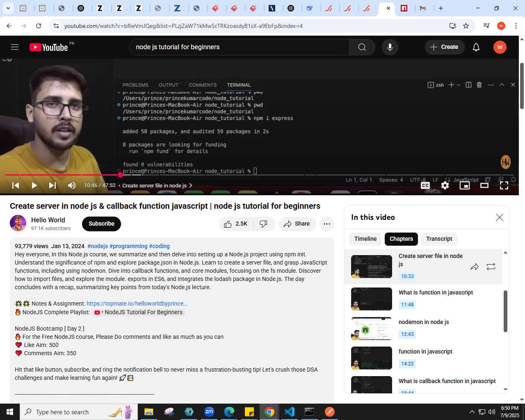
Task: Open Zoom from the taskbar
Action: click(x=209, y=412)
